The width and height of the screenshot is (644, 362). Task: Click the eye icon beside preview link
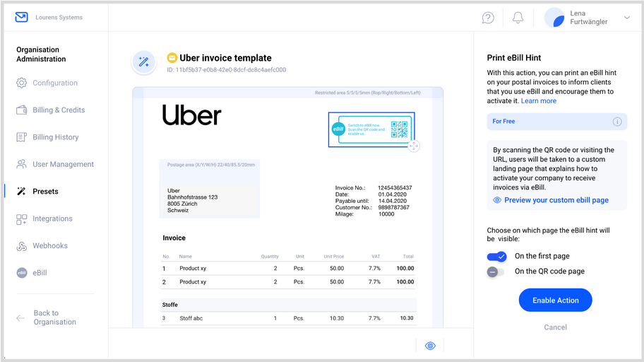click(x=497, y=200)
